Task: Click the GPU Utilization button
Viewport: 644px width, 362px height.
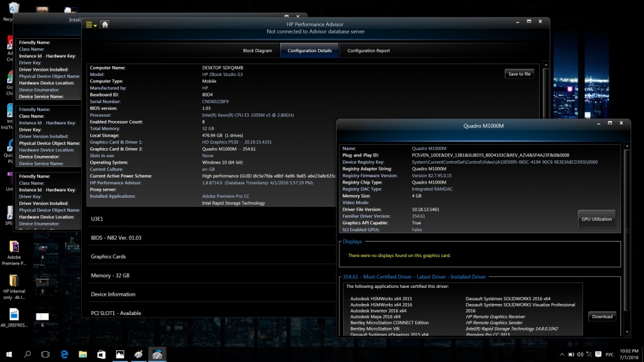Action: coord(596,219)
